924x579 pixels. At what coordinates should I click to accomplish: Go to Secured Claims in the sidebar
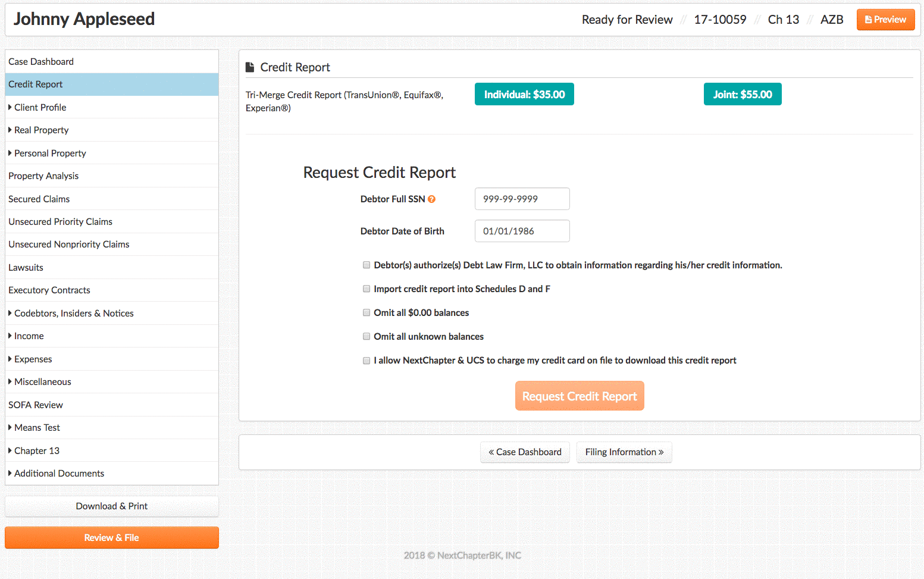click(39, 199)
